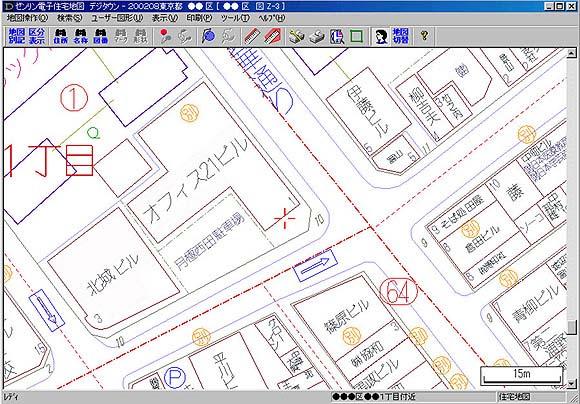Open the 住所 address search binoculars
The width and height of the screenshot is (580, 404).
pos(61,36)
